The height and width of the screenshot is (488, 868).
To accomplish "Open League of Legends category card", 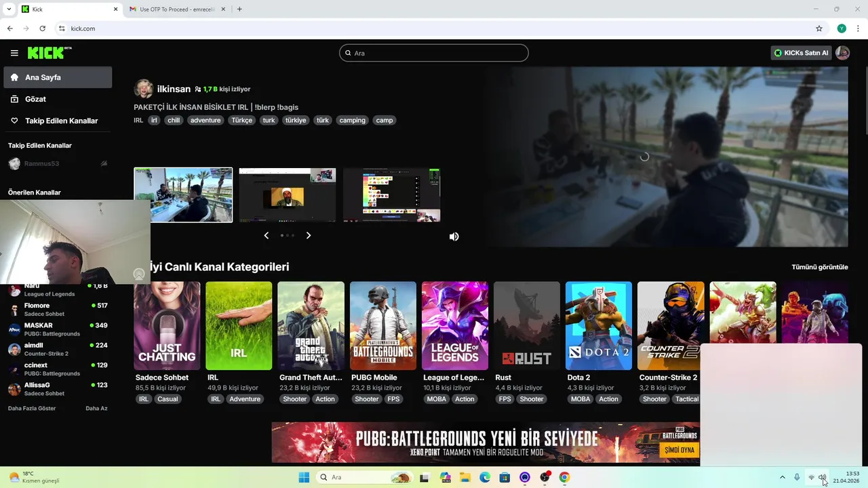I will pyautogui.click(x=455, y=326).
